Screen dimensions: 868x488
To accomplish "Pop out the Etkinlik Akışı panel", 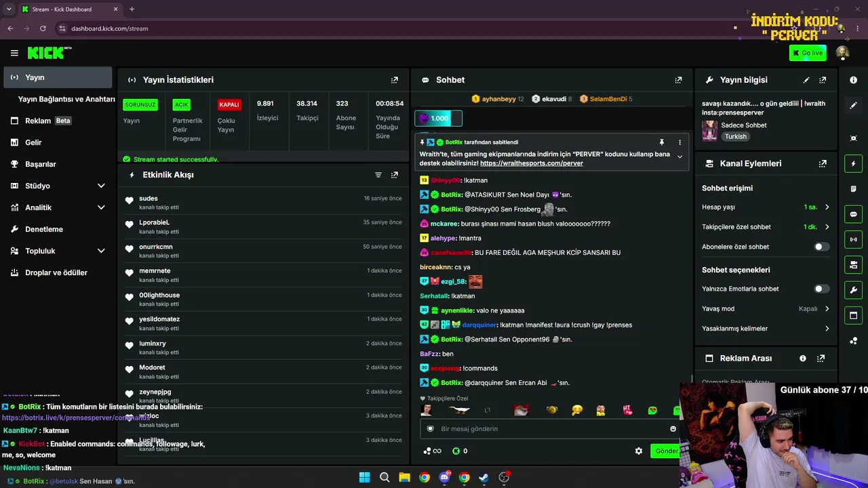I will (395, 175).
